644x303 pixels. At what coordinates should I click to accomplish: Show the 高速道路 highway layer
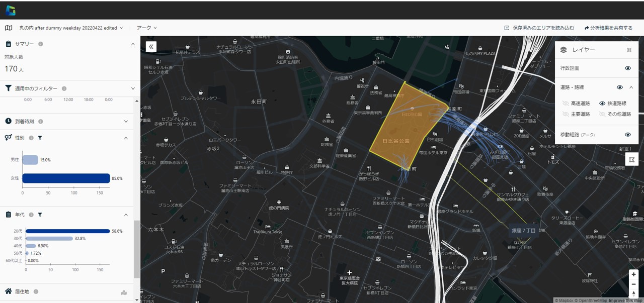pos(566,104)
